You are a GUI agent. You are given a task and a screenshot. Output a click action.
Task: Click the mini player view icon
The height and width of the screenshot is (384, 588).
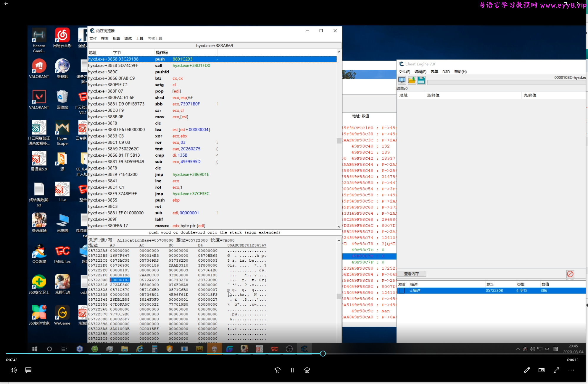541,370
